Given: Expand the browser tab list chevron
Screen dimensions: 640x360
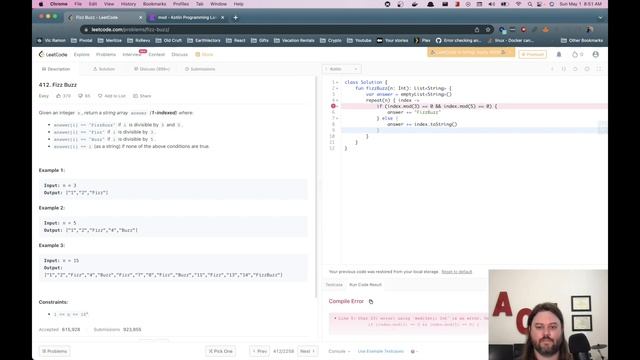Looking at the screenshot, I should (600, 18).
